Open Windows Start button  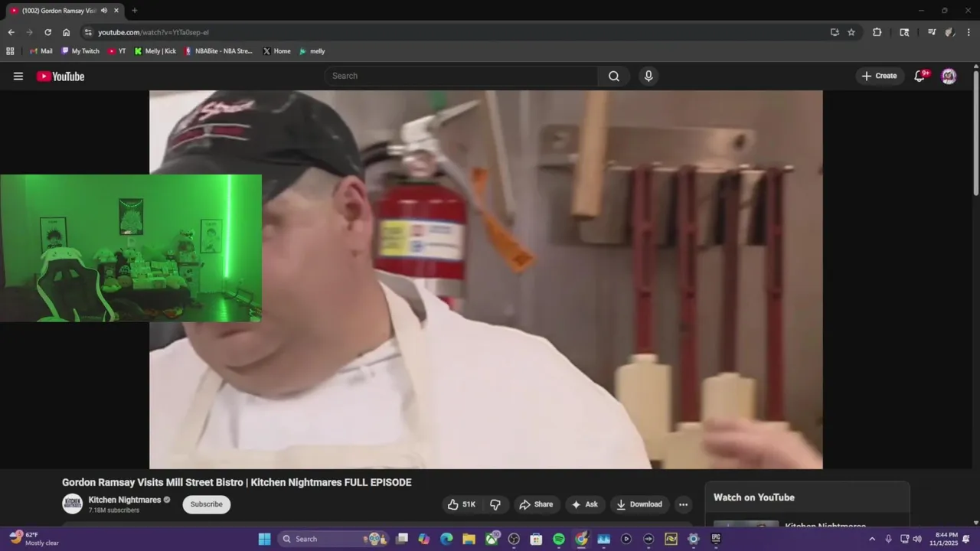[264, 539]
